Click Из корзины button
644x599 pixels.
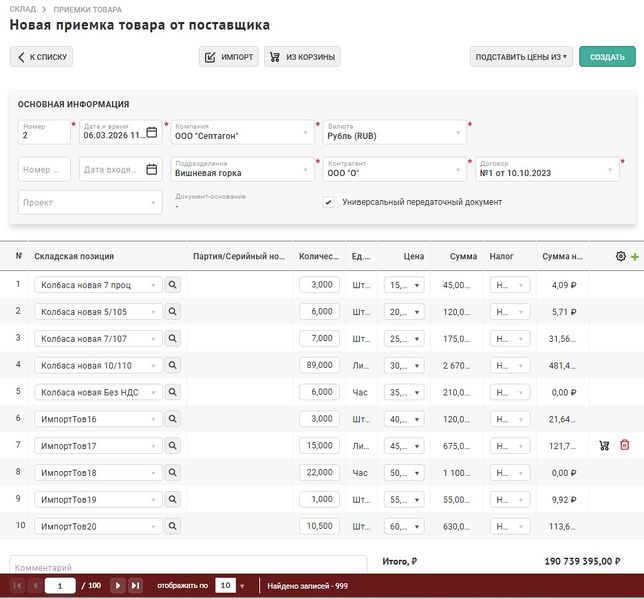[302, 57]
